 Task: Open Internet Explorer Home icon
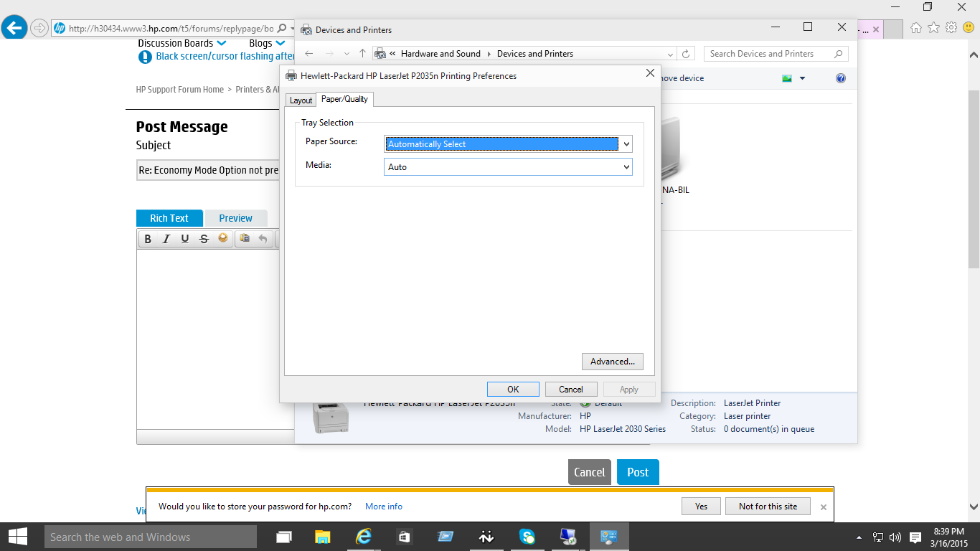[x=916, y=28]
